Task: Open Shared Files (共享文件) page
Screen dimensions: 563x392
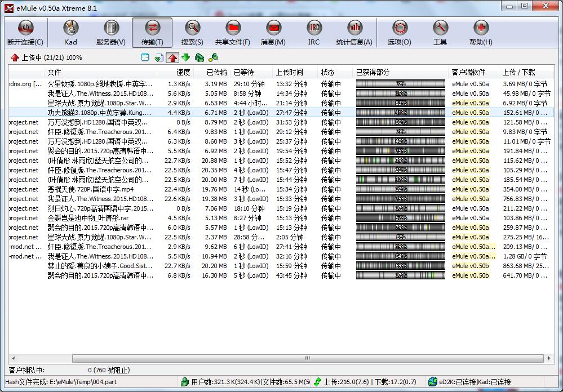Action: tap(233, 33)
